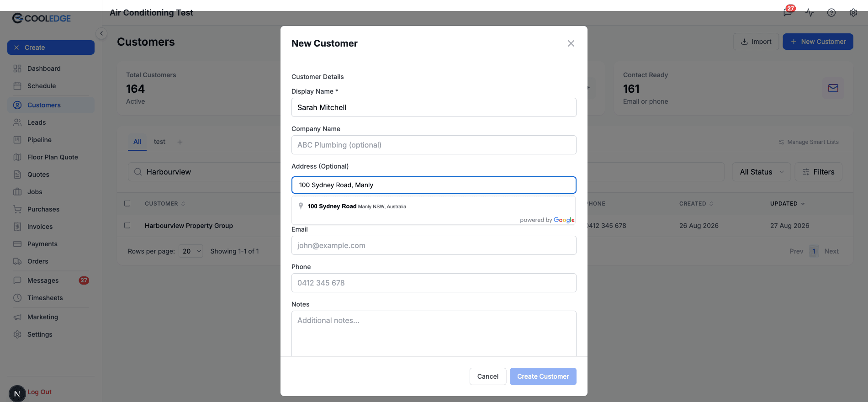Image resolution: width=868 pixels, height=402 pixels.
Task: Click the Invoices icon in sidebar
Action: click(17, 227)
